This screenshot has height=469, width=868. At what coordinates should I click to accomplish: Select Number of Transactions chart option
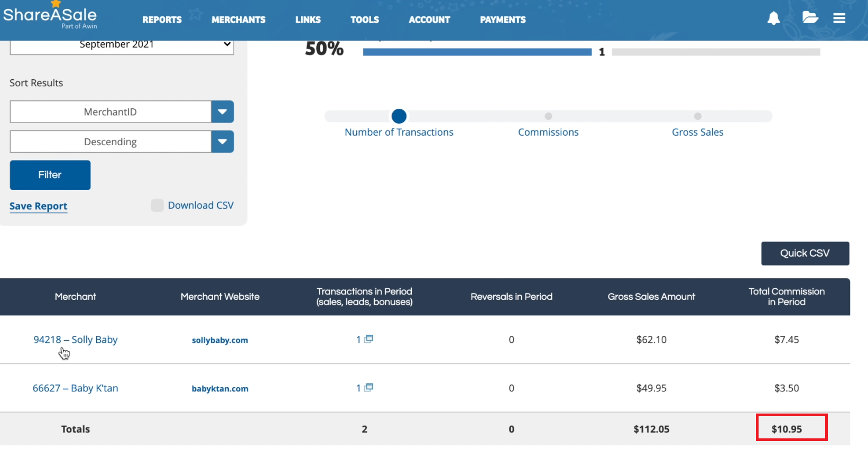click(399, 116)
